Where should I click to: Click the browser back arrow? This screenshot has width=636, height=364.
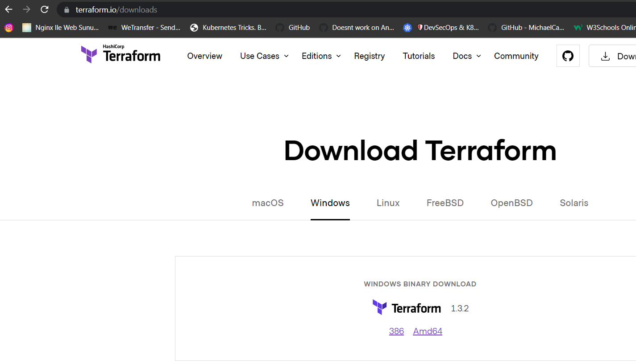pos(9,9)
